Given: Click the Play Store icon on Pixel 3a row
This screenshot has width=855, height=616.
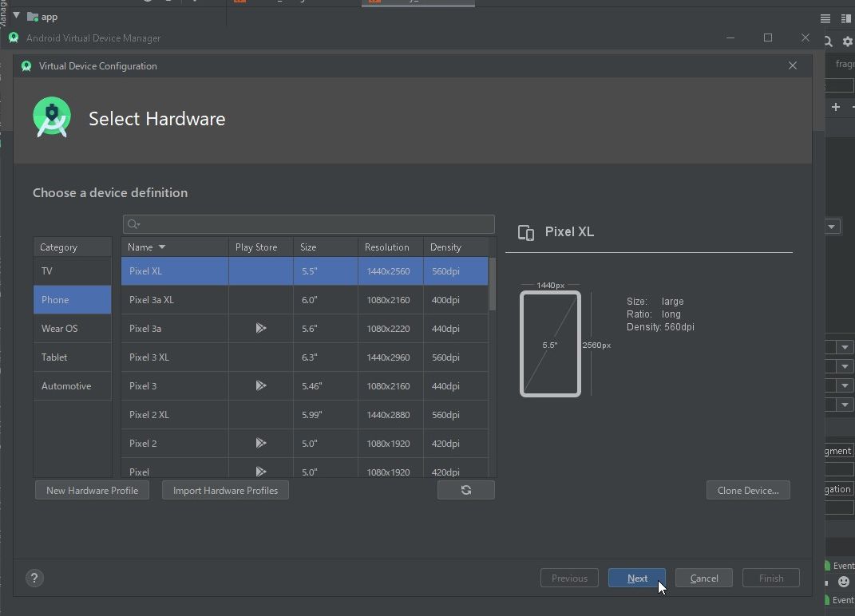Looking at the screenshot, I should [260, 328].
